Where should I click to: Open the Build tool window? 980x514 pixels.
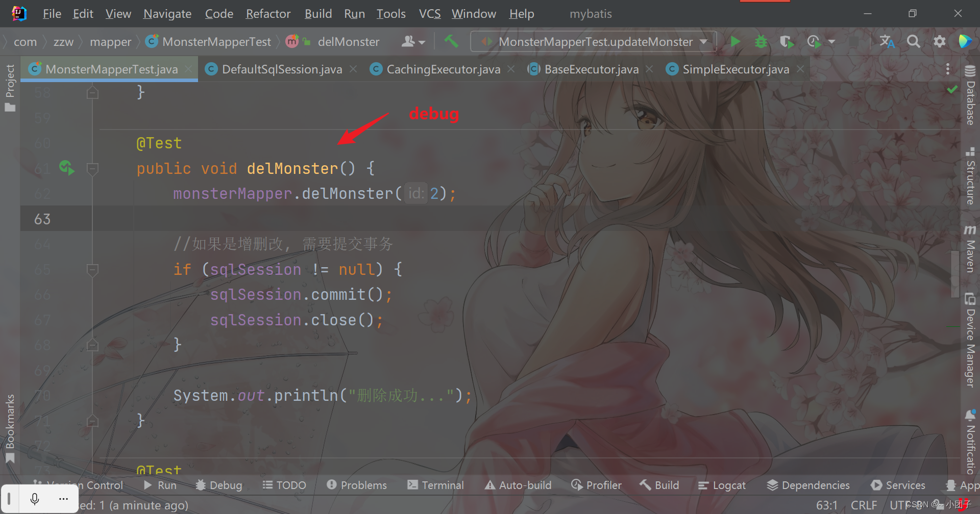click(659, 485)
